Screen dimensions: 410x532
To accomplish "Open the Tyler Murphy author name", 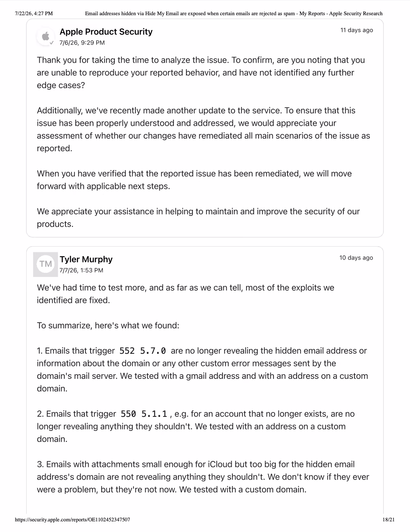I will pyautogui.click(x=86, y=259).
